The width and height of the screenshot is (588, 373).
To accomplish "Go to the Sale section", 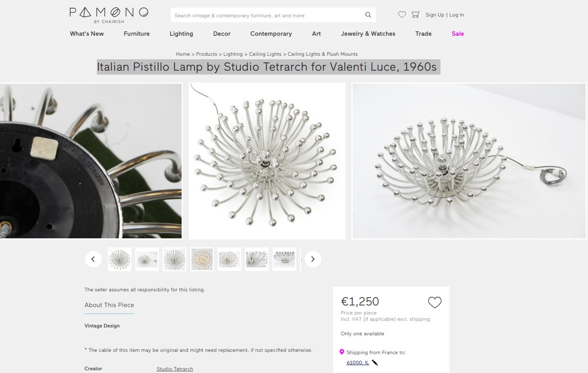I will 457,34.
